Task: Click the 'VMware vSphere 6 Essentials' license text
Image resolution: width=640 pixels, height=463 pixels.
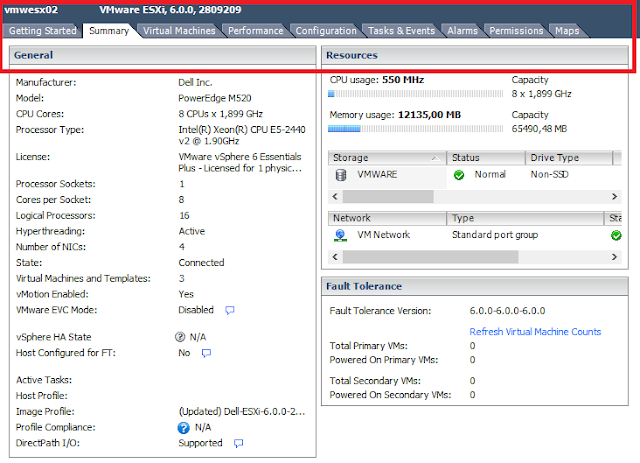Action: point(240,157)
